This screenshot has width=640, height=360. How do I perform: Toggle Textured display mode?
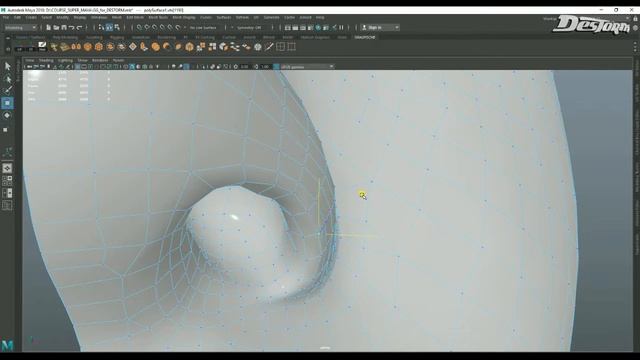pos(151,66)
